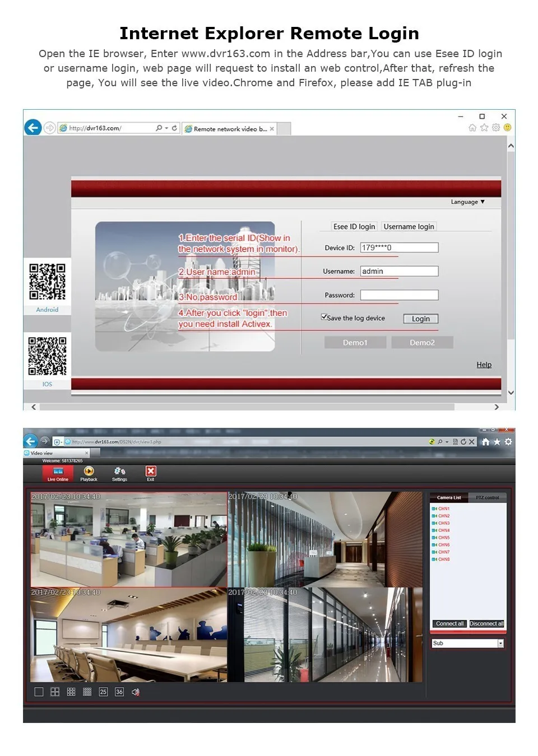Open the IE tools gear in the login window

(496, 128)
